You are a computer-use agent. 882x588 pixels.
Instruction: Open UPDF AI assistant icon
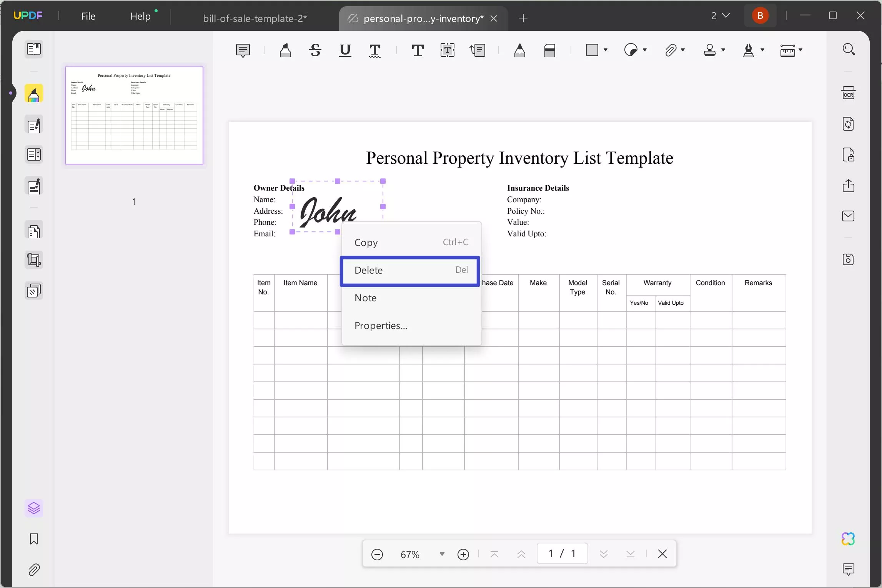(849, 539)
